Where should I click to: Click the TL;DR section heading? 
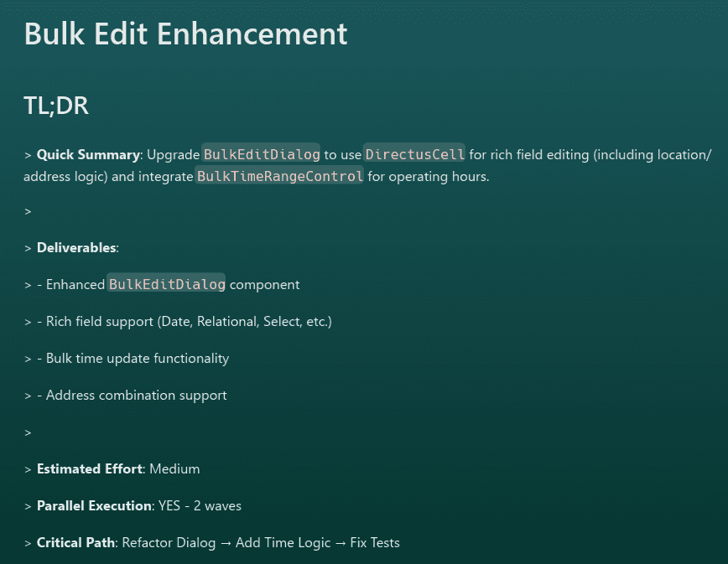(56, 106)
